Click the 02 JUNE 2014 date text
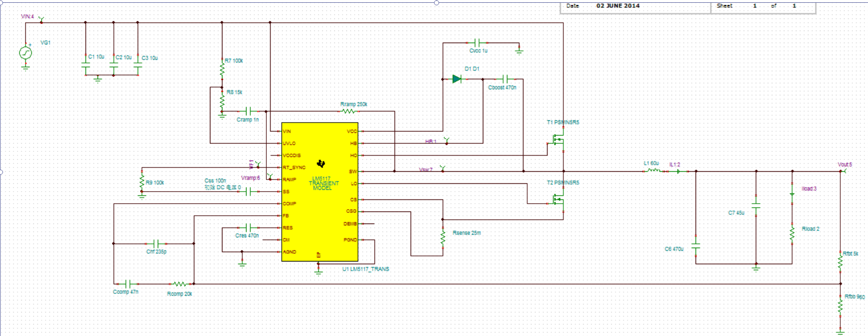The width and height of the screenshot is (868, 336). pos(618,6)
